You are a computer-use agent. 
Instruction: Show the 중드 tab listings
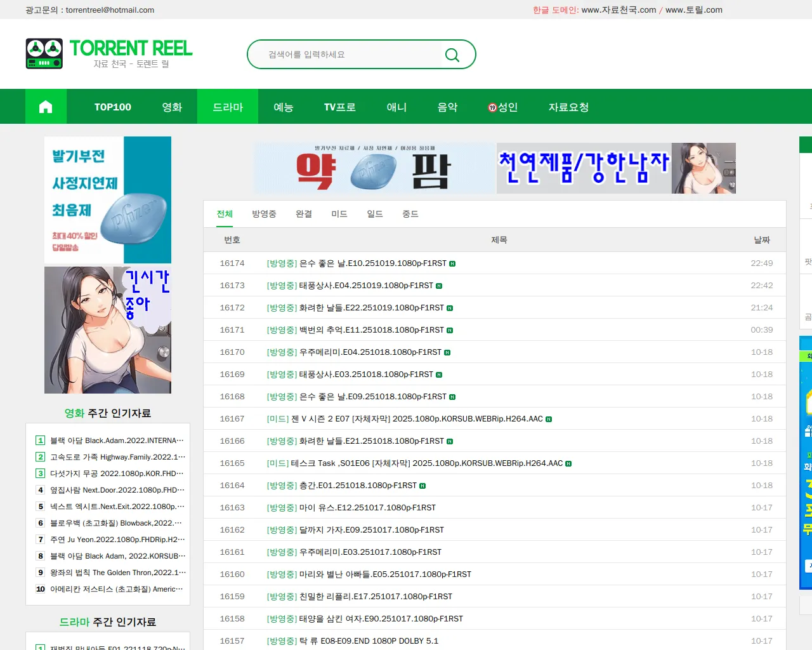coord(410,214)
